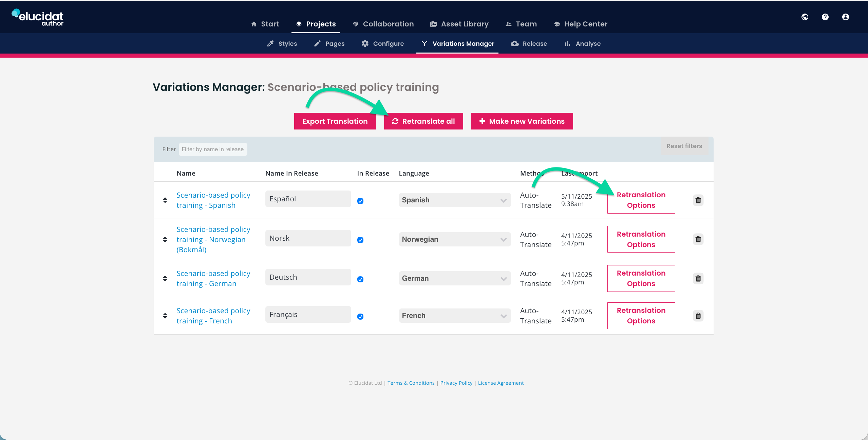Image resolution: width=868 pixels, height=440 pixels.
Task: Open the German language dropdown
Action: point(455,278)
